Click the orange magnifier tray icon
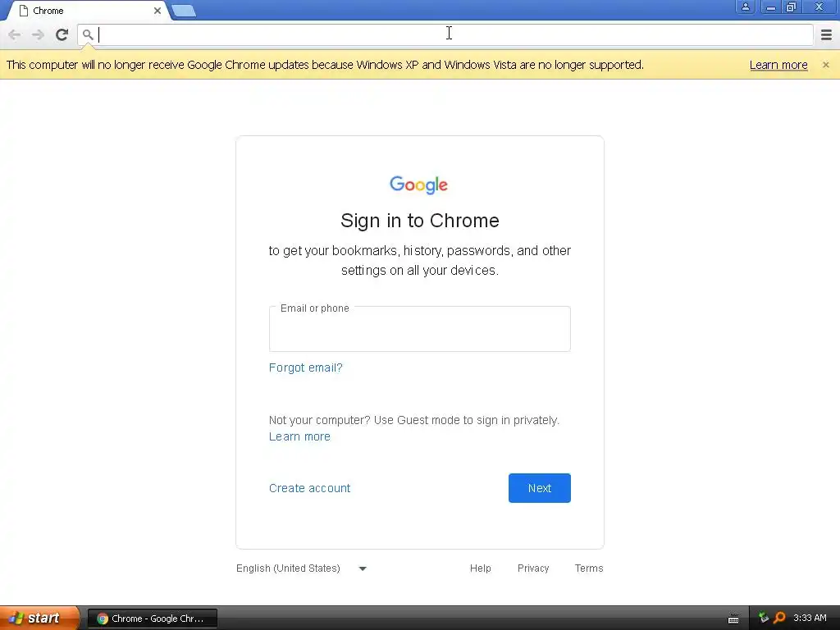This screenshot has width=840, height=630. [779, 618]
